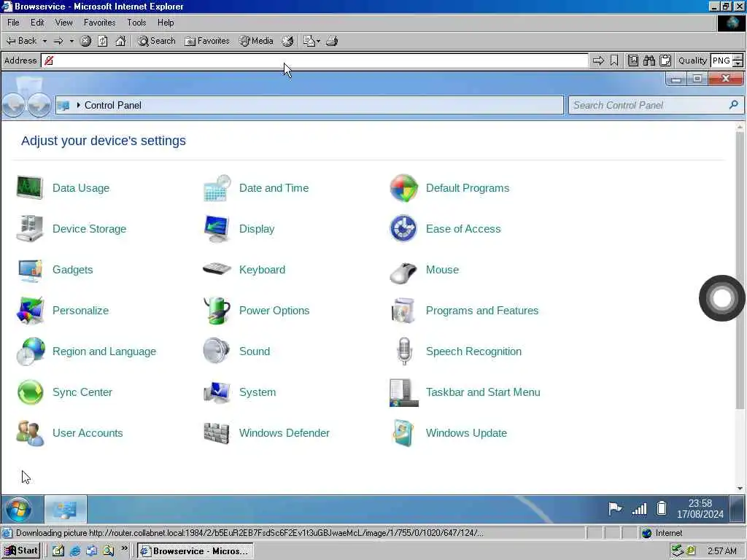Click the Taskbar and Start Menu icon
Screen dimensions: 747x560
pos(403,393)
